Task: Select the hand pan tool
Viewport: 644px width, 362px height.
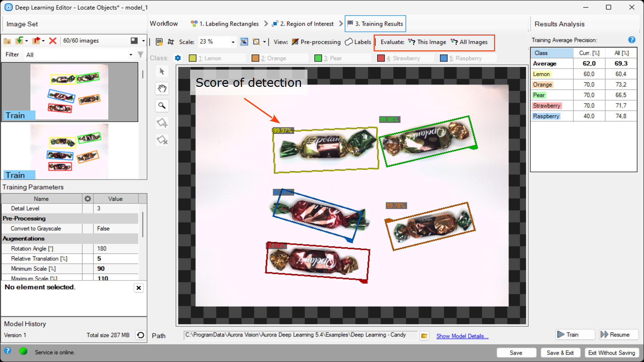Action: click(x=162, y=88)
